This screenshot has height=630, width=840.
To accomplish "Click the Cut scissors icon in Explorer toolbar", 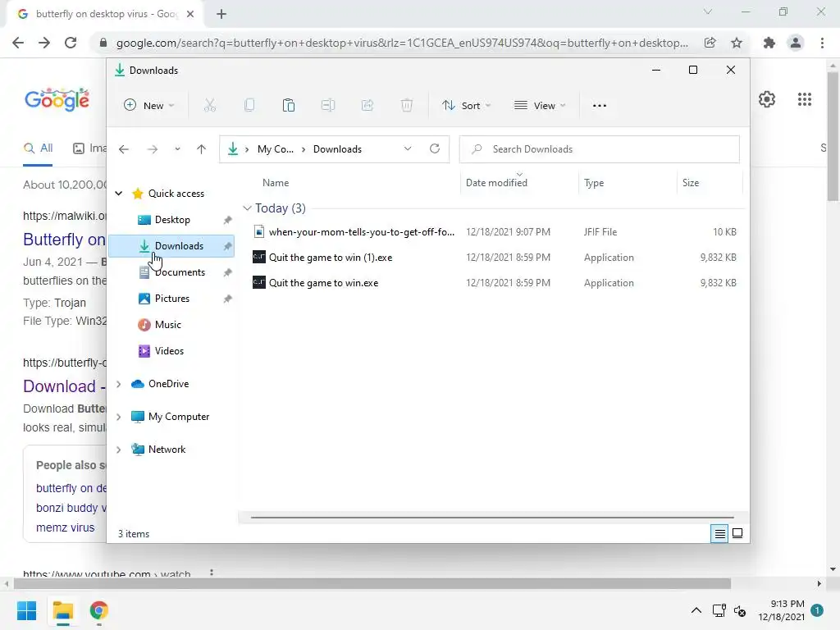I will [209, 106].
